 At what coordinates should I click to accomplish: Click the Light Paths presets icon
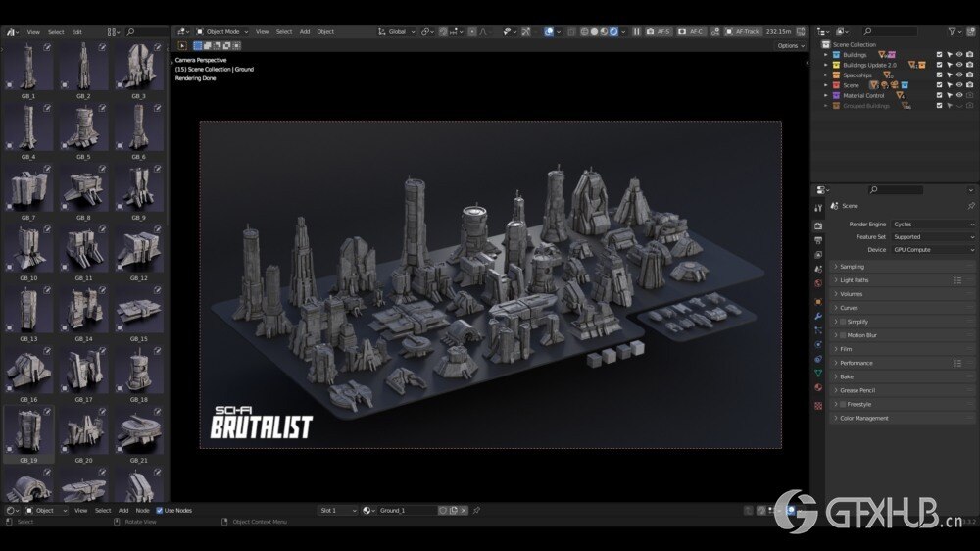pyautogui.click(x=957, y=280)
